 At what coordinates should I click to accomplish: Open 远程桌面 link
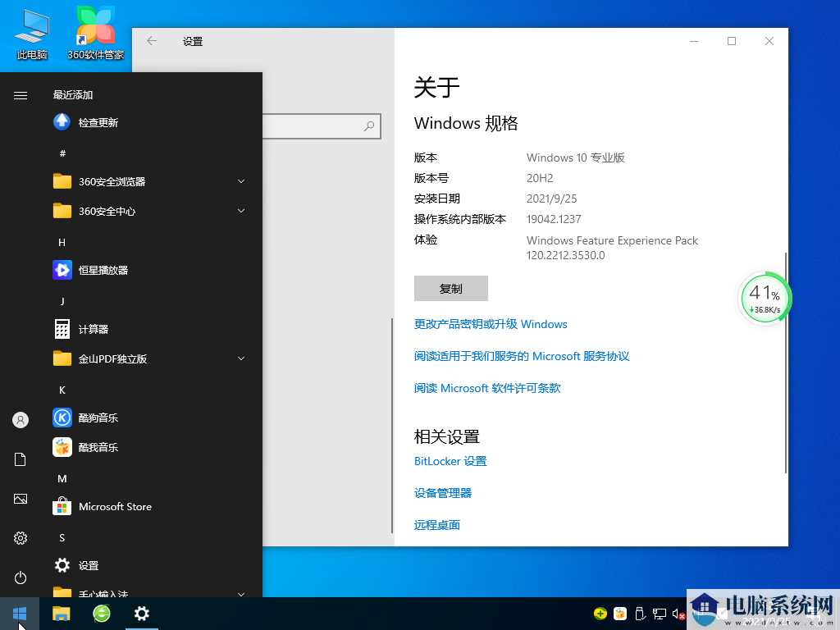[437, 525]
